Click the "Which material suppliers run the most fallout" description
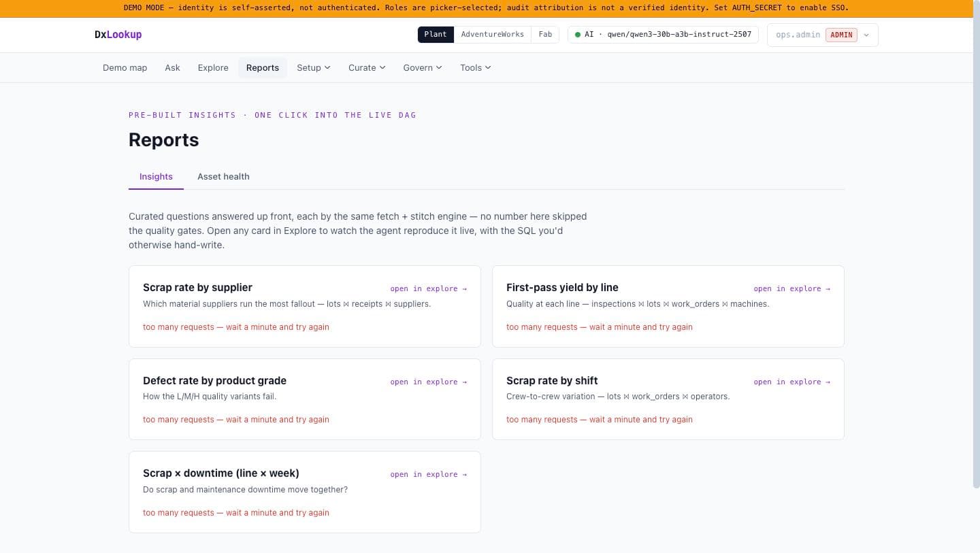Image resolution: width=980 pixels, height=553 pixels. pyautogui.click(x=287, y=304)
